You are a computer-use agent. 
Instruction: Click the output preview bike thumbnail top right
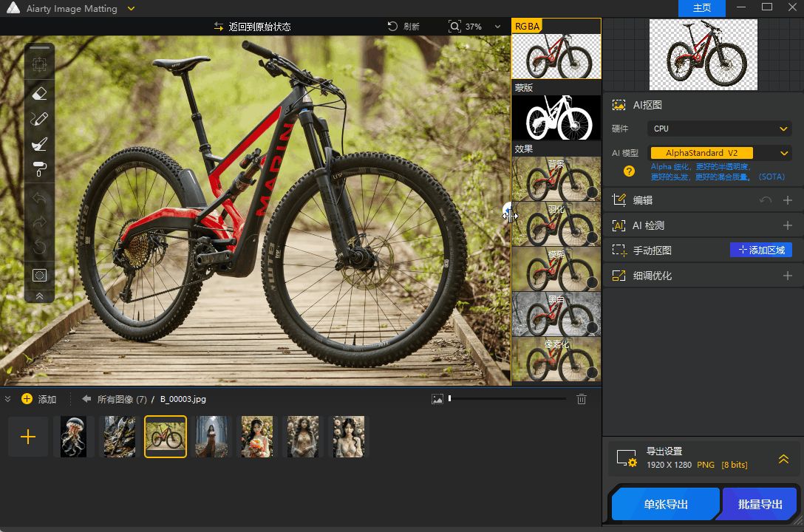tap(703, 55)
